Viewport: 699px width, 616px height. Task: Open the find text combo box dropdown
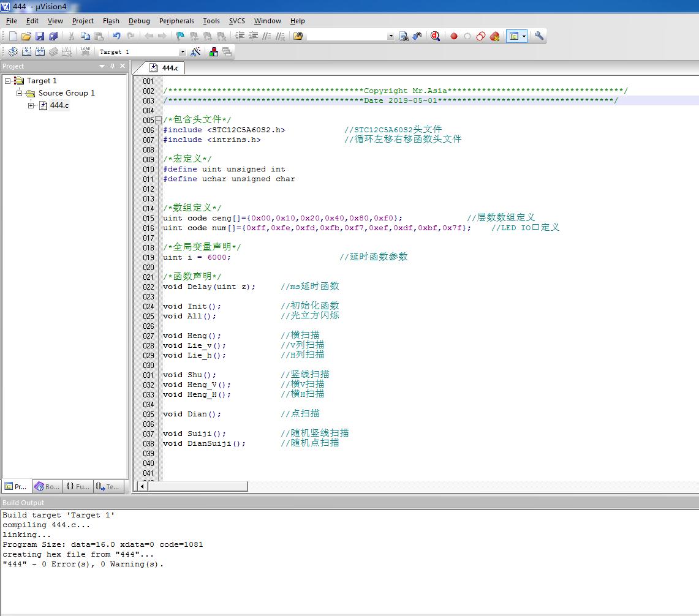coord(391,37)
